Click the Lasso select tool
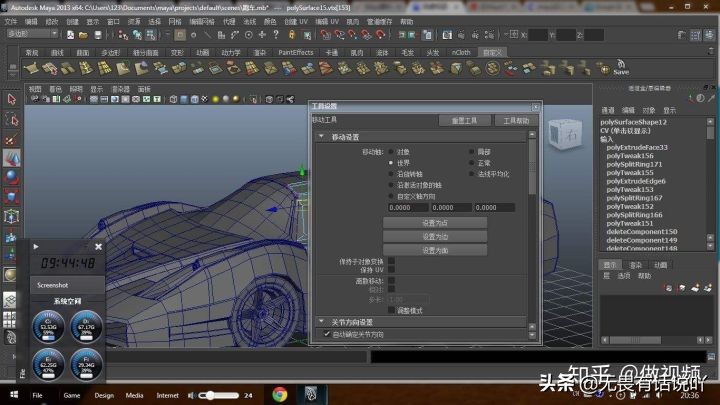 pyautogui.click(x=12, y=118)
